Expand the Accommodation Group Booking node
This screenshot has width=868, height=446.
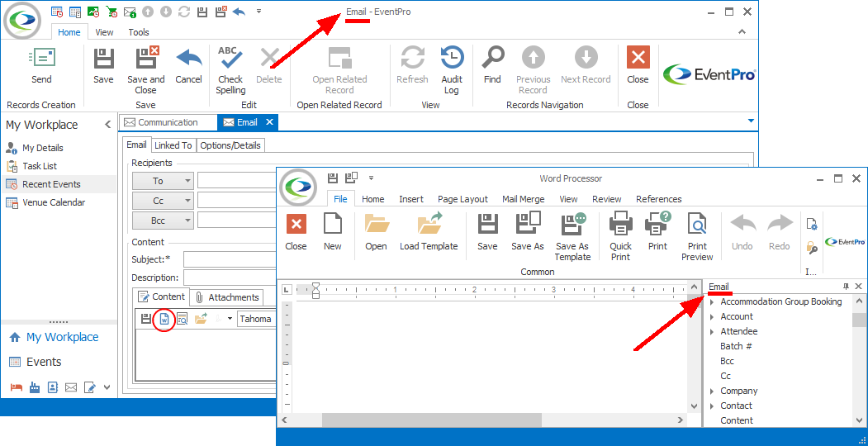tap(712, 302)
